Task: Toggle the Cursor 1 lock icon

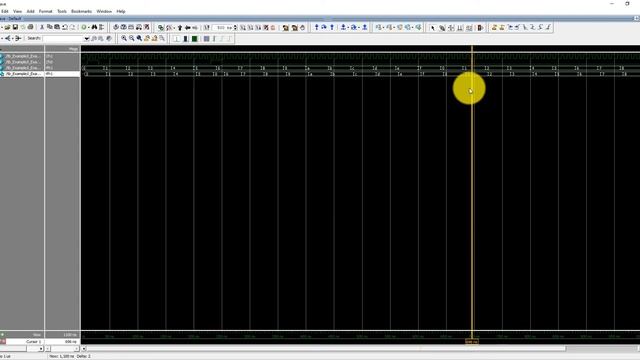Action: tap(2, 341)
